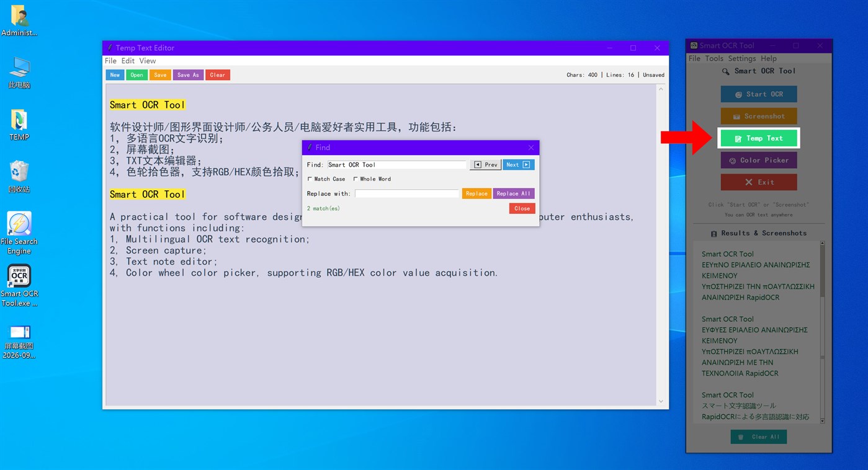Focus the Replace with text field

tap(407, 193)
